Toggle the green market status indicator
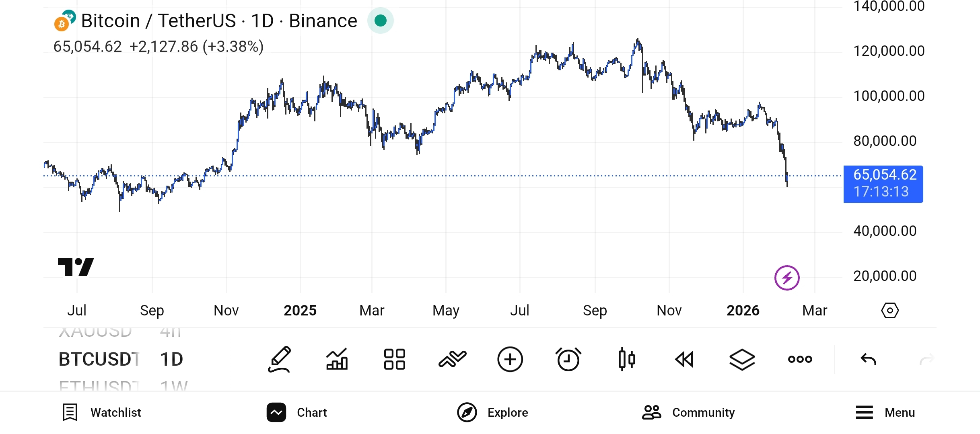The width and height of the screenshot is (980, 434). coord(380,20)
